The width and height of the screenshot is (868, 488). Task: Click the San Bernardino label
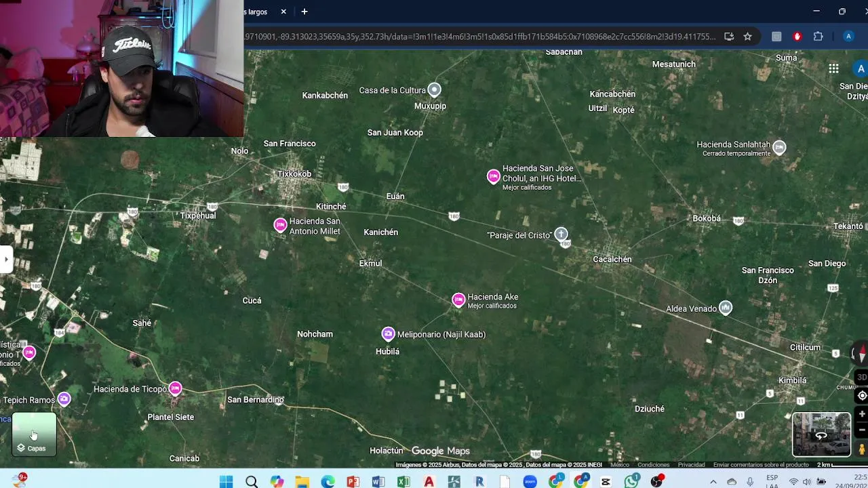[x=256, y=400]
